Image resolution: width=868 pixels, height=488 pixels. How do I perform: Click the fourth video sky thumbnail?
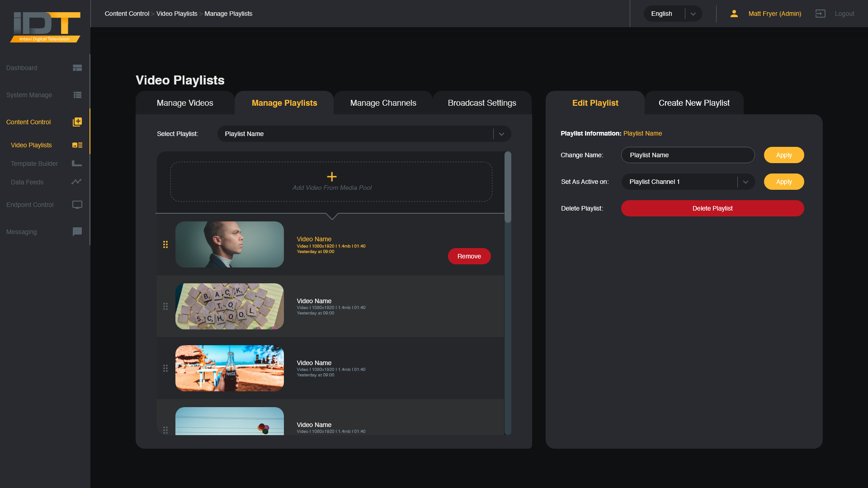pyautogui.click(x=230, y=421)
